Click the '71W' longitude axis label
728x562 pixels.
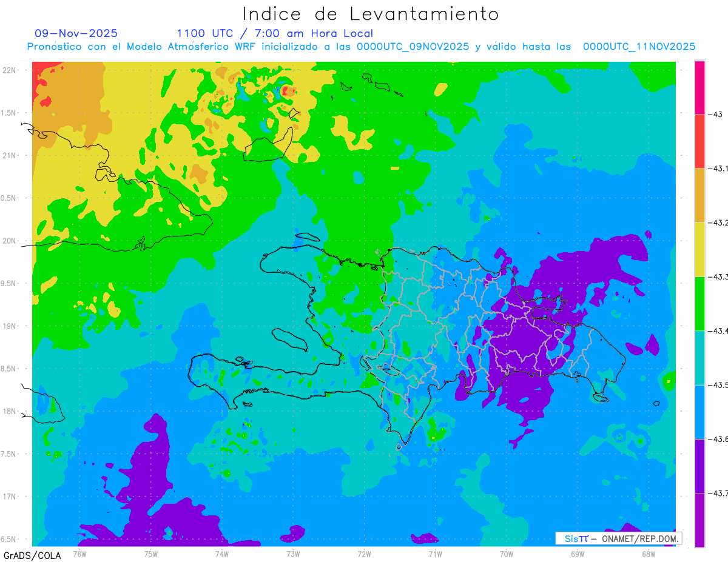[x=435, y=554]
